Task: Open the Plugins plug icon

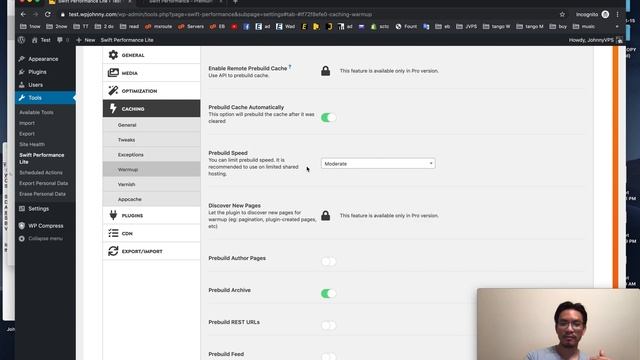Action: click(x=113, y=215)
